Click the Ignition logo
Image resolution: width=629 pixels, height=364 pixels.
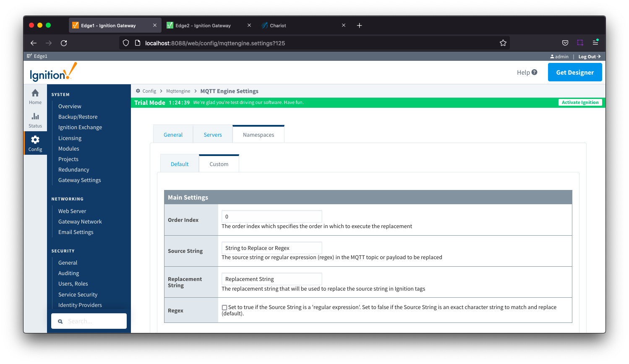[53, 72]
